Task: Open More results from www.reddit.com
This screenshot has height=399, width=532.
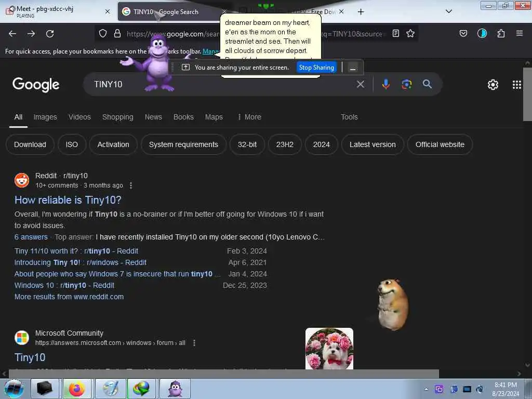Action: (69, 297)
